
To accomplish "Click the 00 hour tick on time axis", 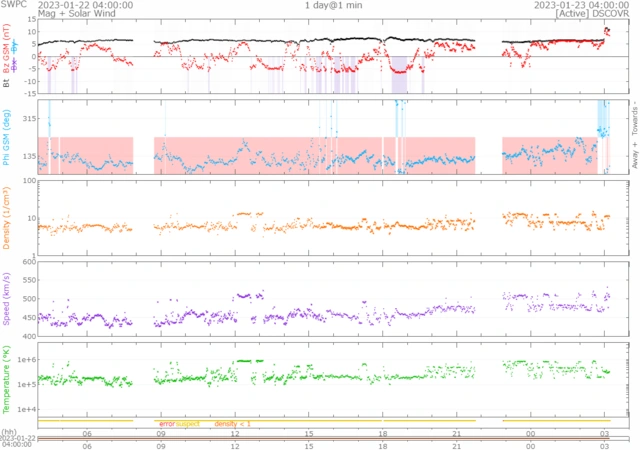I will click(x=531, y=432).
